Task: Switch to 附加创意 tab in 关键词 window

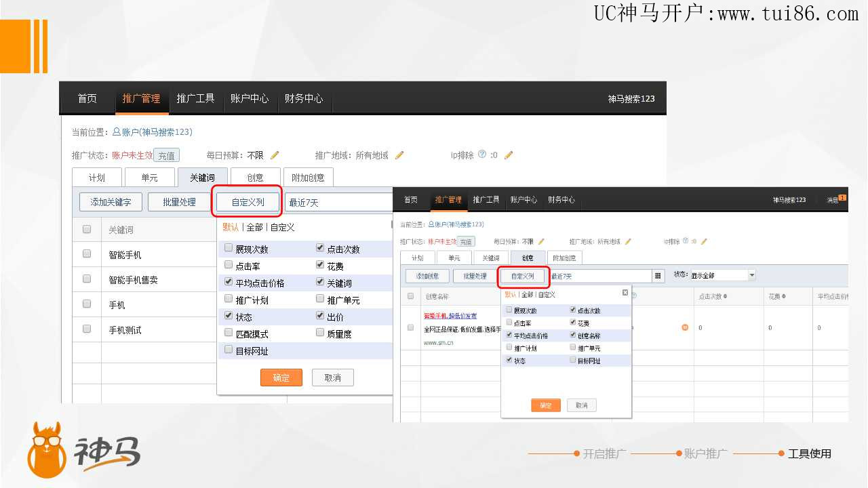Action: click(309, 178)
